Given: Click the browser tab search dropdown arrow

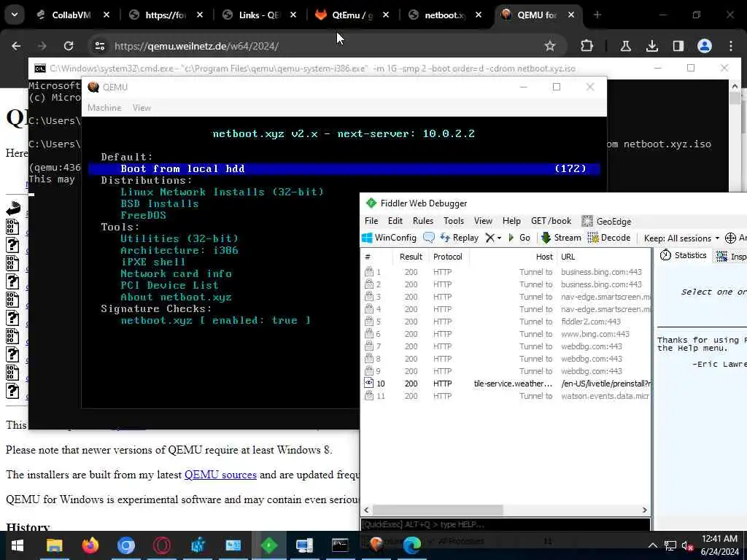Looking at the screenshot, I should click(15, 15).
